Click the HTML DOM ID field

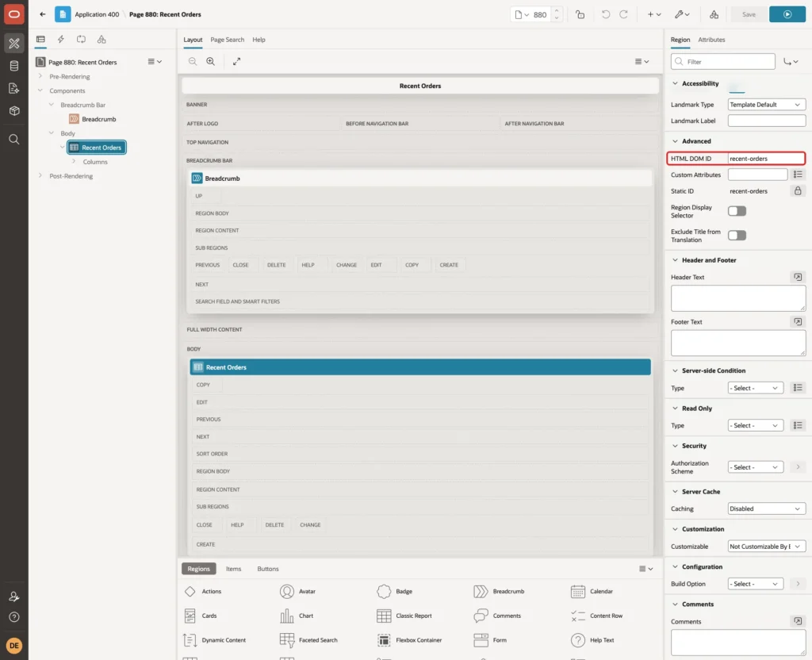click(x=766, y=159)
